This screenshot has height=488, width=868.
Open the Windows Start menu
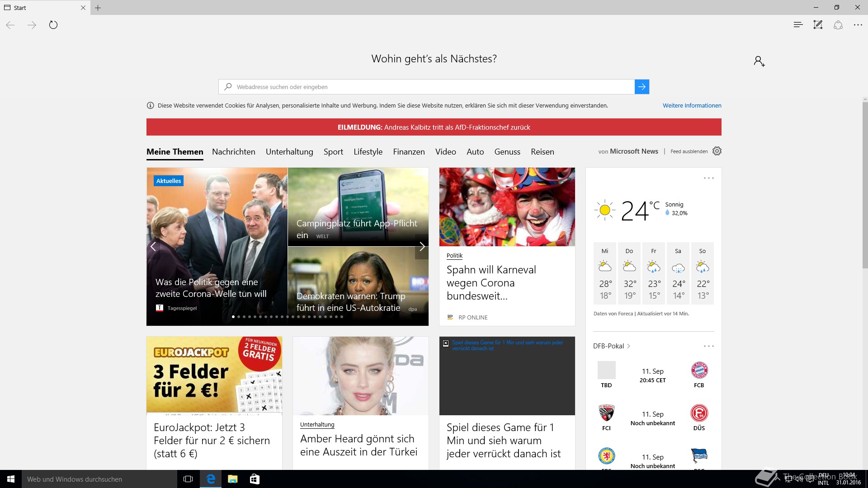(x=11, y=479)
